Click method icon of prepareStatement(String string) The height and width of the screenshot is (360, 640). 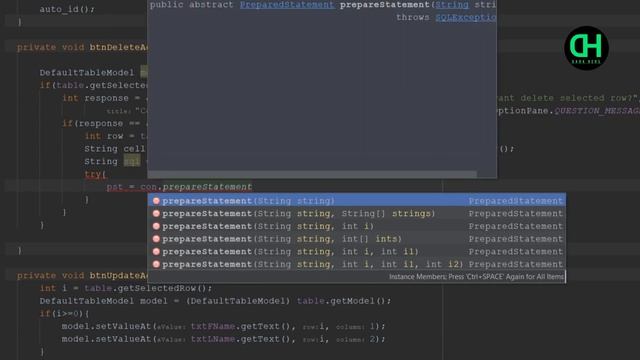tap(156, 201)
